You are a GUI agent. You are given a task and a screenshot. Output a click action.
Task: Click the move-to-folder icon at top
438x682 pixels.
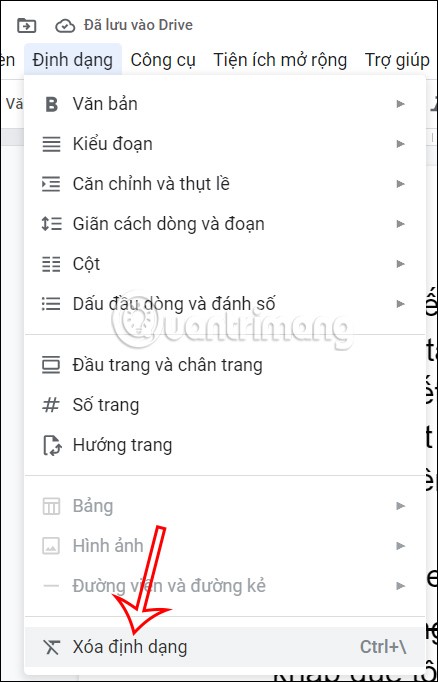[27, 26]
